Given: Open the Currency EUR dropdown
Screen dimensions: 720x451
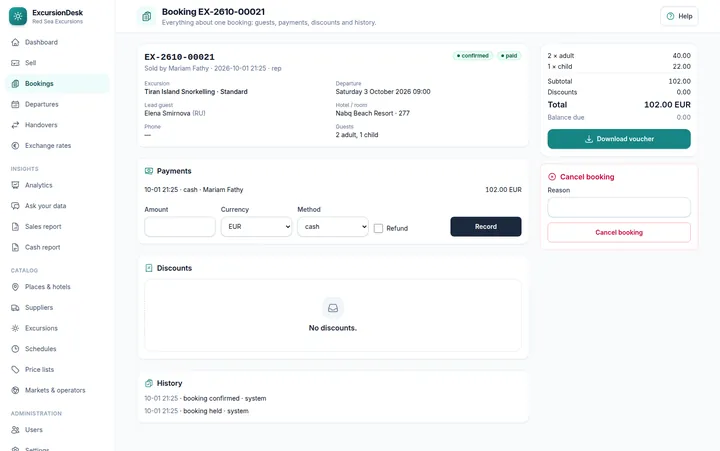Looking at the screenshot, I should [x=256, y=226].
